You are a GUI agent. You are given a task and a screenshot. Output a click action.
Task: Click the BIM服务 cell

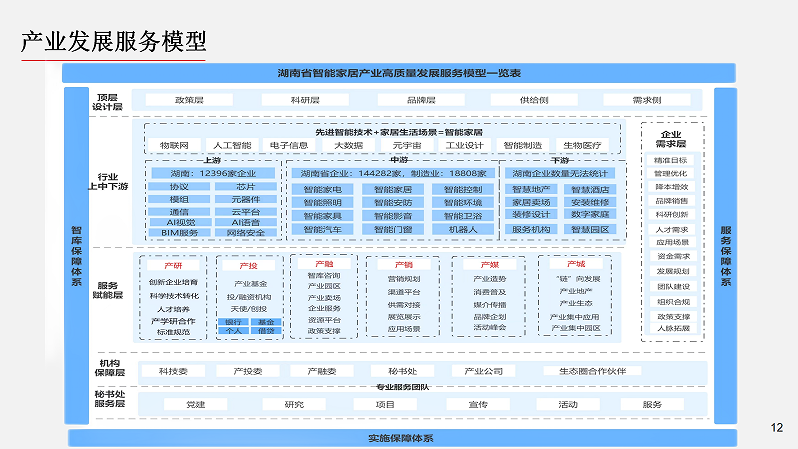[179, 233]
